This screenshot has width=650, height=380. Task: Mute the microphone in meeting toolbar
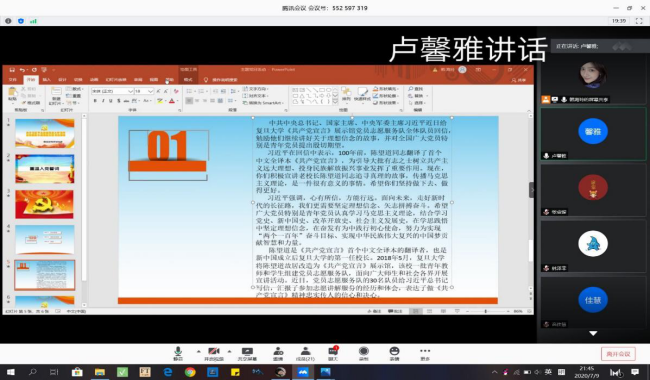(178, 353)
